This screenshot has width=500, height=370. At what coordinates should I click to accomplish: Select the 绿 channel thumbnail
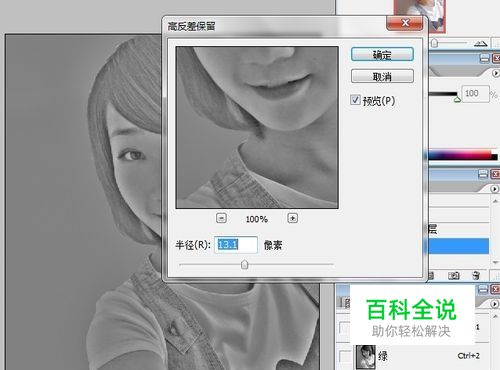[366, 357]
